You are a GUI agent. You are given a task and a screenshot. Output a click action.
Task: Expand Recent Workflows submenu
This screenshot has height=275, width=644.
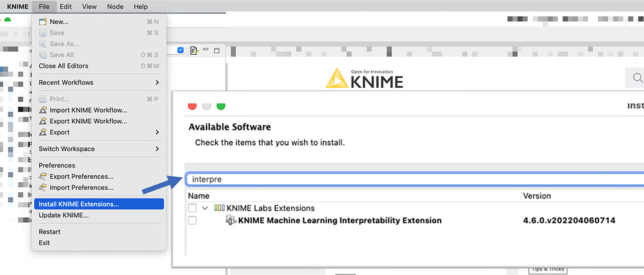98,83
